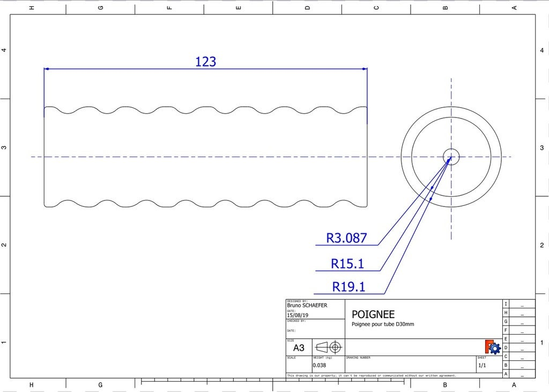Select the R19.1 radius dimension label
The height and width of the screenshot is (392, 549).
point(348,287)
